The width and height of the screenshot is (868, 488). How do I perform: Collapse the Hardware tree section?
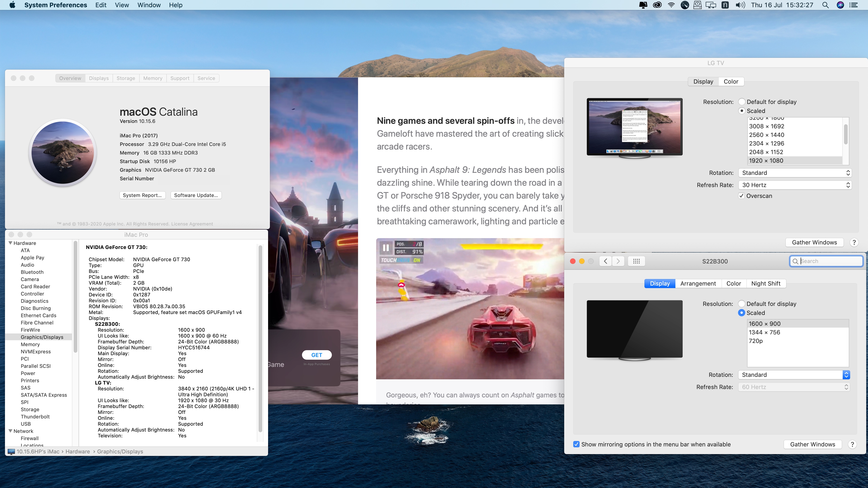(10, 243)
